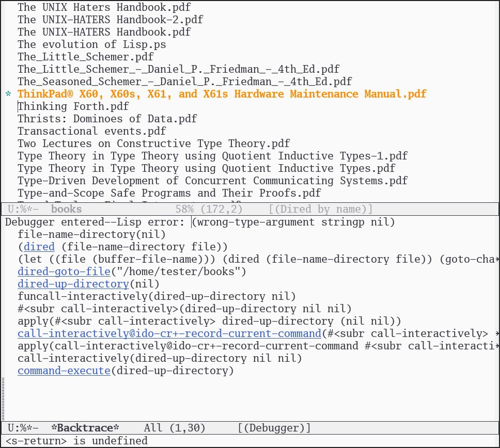Select the marked ThinkPad Hardware Maintenance Manual.pdf
The height and width of the screenshot is (448, 500).
222,94
